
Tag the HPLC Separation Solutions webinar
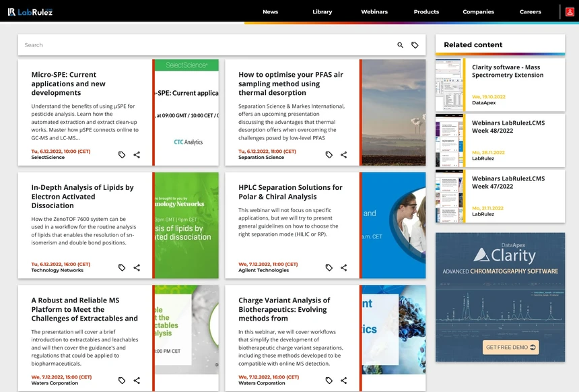point(329,267)
